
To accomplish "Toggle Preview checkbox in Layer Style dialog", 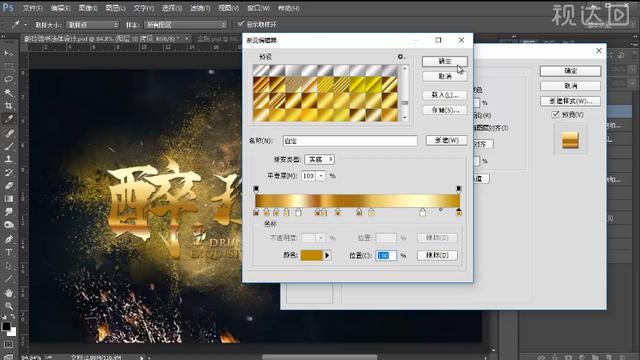I will pyautogui.click(x=555, y=115).
